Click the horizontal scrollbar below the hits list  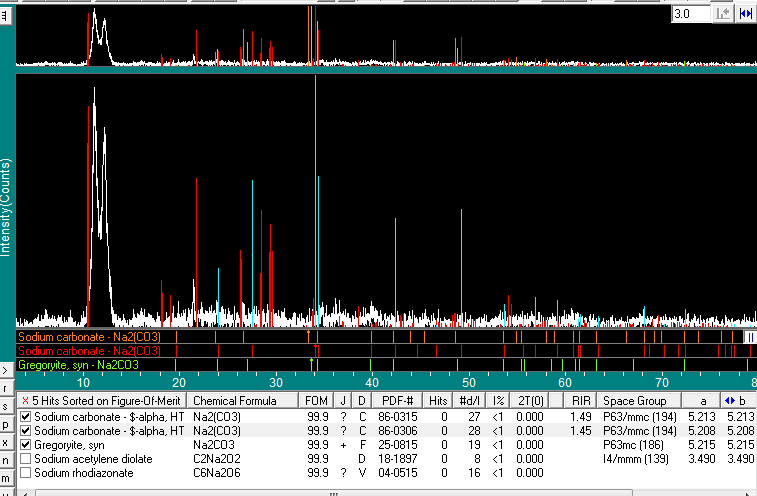tap(333, 493)
